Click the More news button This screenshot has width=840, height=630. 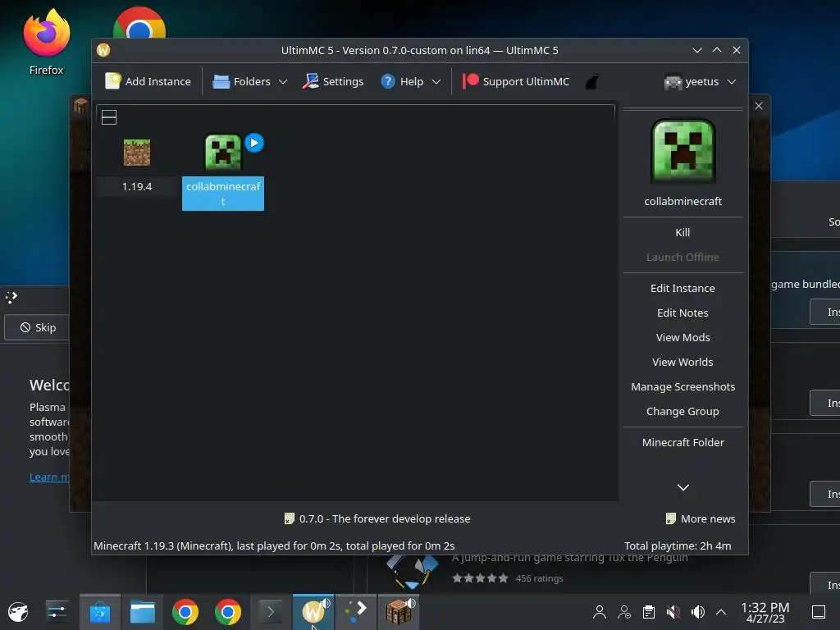click(x=701, y=518)
